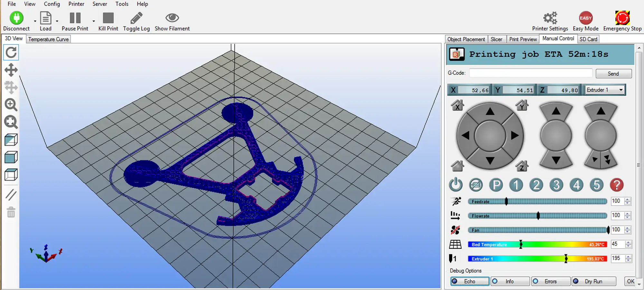This screenshot has width=644, height=290.
Task: Home the Y axis
Action: (522, 105)
